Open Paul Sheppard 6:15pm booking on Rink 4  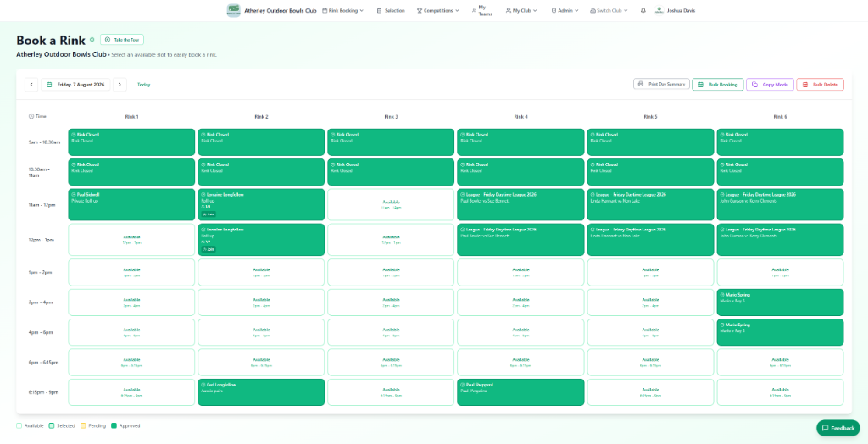tap(521, 392)
